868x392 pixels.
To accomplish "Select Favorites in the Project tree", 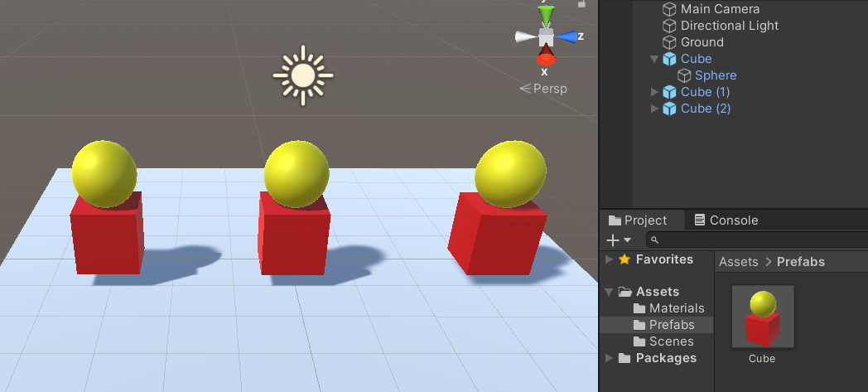I will [x=663, y=259].
